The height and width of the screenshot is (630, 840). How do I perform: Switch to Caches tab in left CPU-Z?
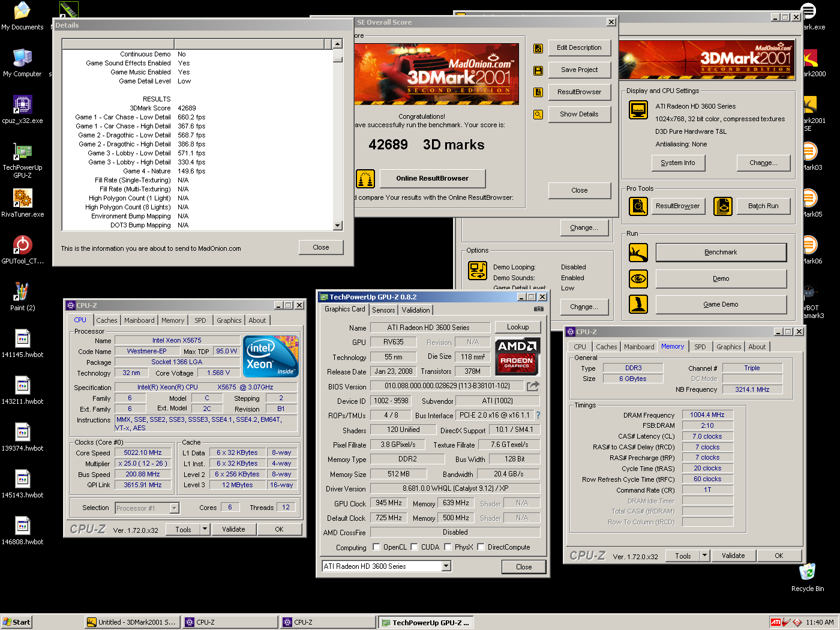click(107, 320)
